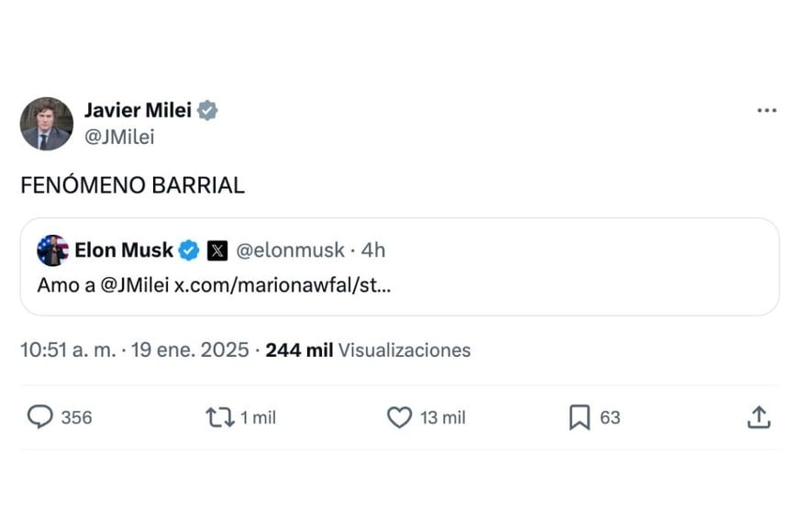The width and height of the screenshot is (798, 532).
Task: Open the @JMilei handle under the name
Action: click(x=119, y=138)
